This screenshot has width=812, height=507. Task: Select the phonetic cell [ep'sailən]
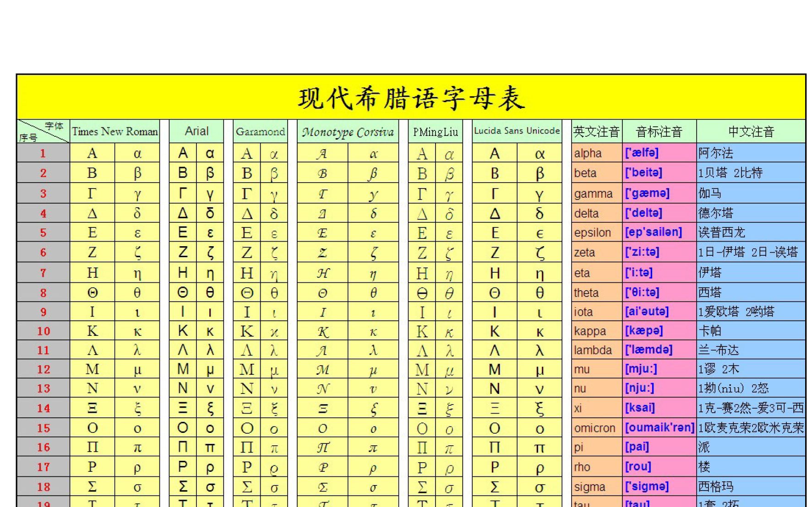[659, 232]
